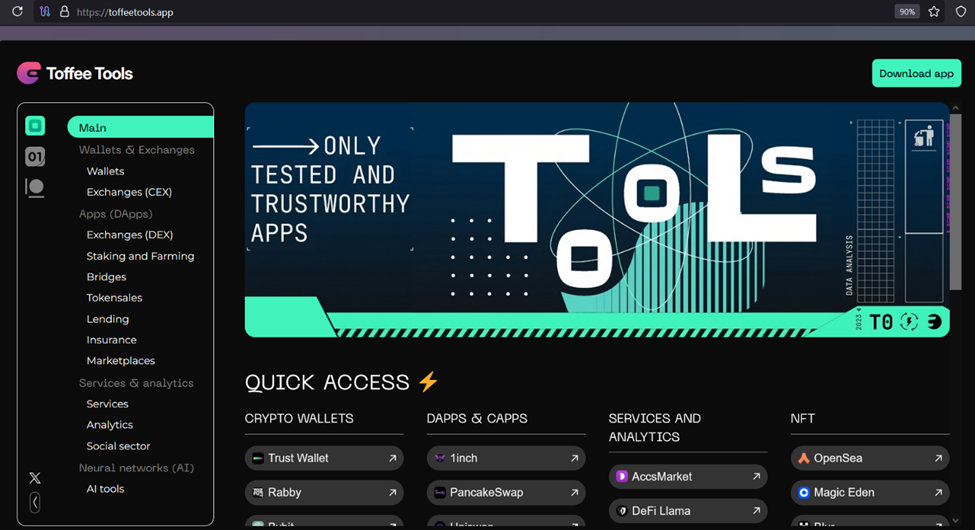
Task: Open the profile sidebar icon
Action: click(35, 187)
